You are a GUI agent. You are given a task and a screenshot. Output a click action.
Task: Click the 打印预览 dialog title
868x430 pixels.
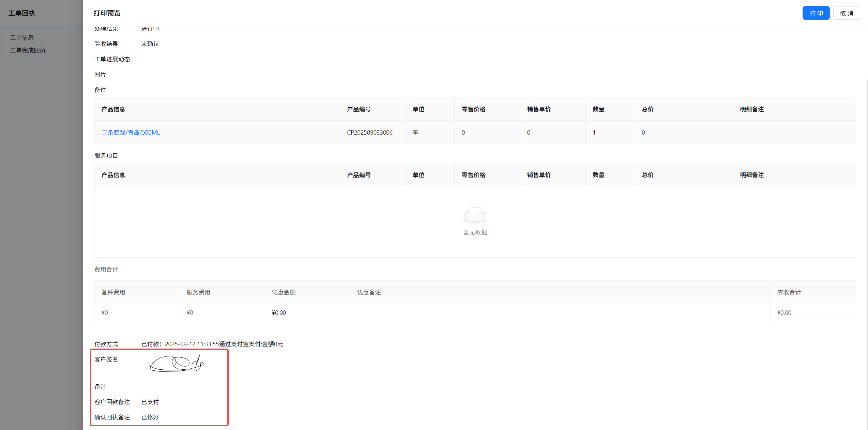(x=107, y=13)
